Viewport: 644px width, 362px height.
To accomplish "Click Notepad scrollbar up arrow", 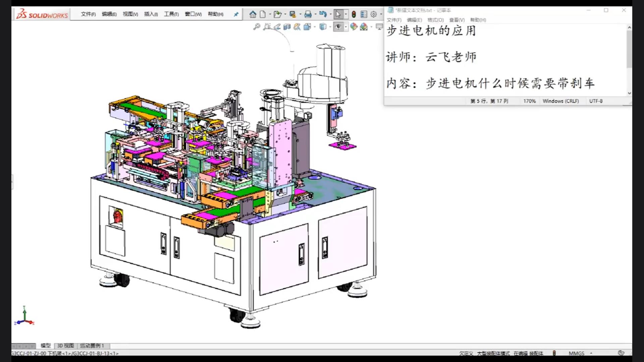I will click(x=629, y=27).
